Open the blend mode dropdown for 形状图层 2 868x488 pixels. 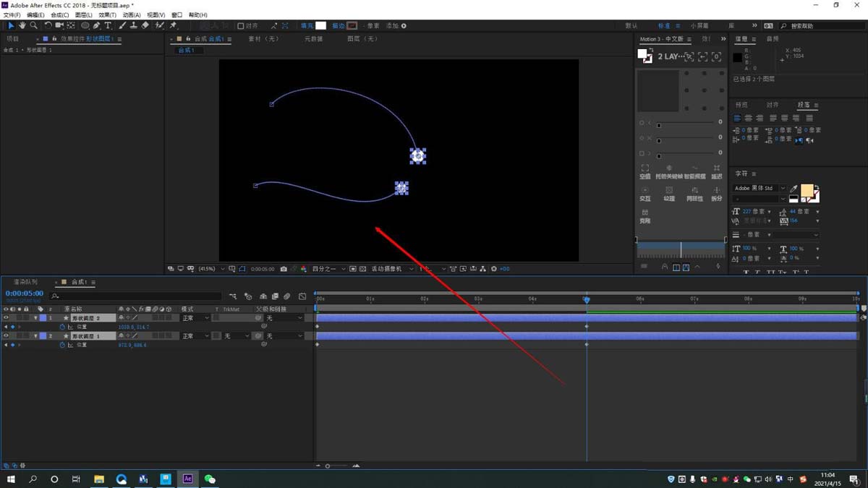click(195, 318)
